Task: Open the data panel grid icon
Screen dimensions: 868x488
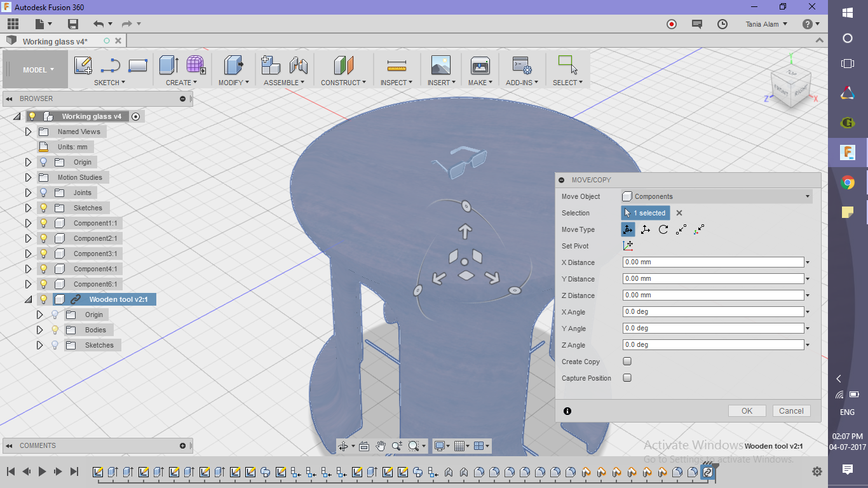Action: [13, 24]
